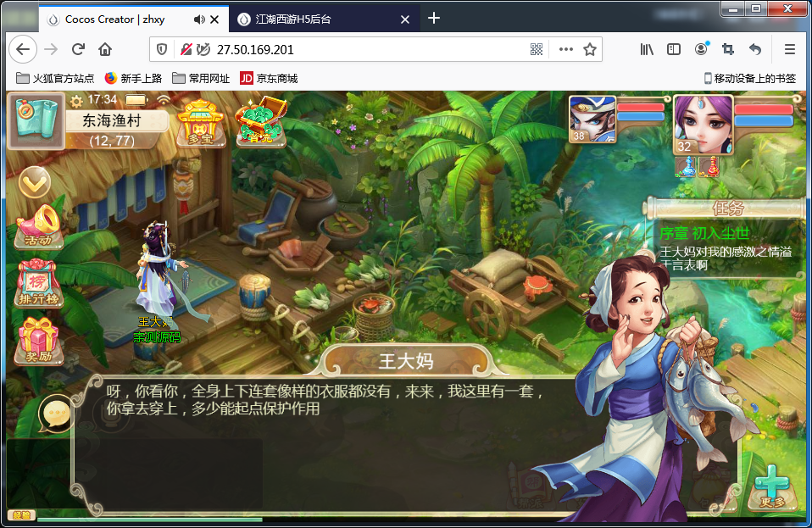This screenshot has width=812, height=528.
Task: Switch to the 江湖西游H5后台 tab
Action: pos(293,19)
